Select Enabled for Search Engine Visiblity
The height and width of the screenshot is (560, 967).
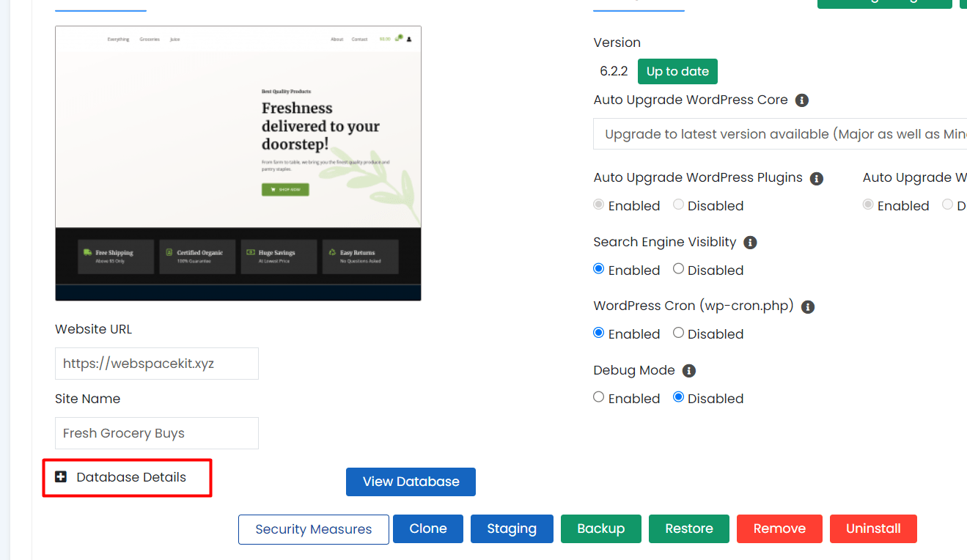[x=599, y=269]
